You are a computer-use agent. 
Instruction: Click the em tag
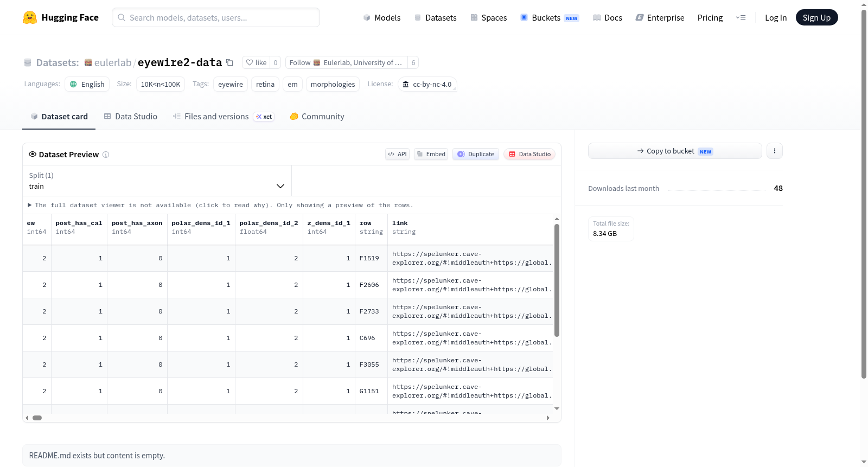click(x=292, y=84)
